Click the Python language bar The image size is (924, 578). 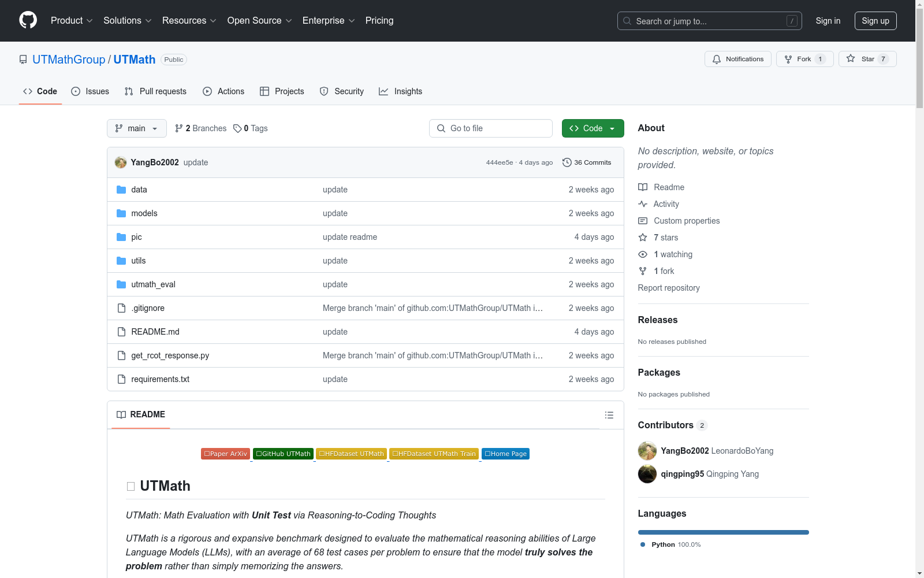tap(724, 532)
